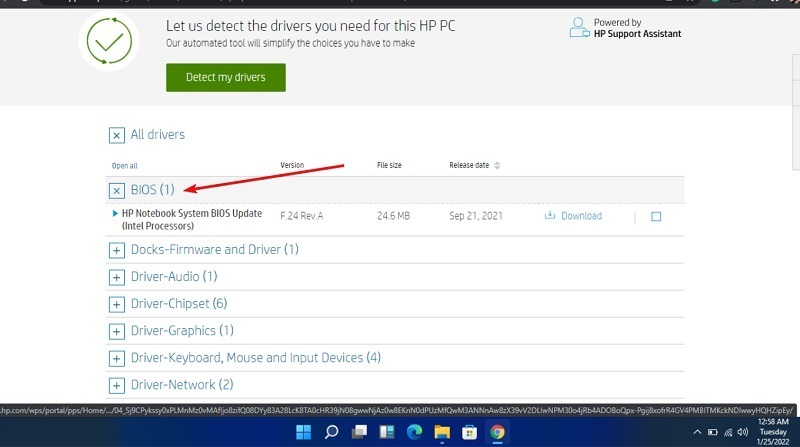
Task: Open Task View from taskbar
Action: (359, 432)
